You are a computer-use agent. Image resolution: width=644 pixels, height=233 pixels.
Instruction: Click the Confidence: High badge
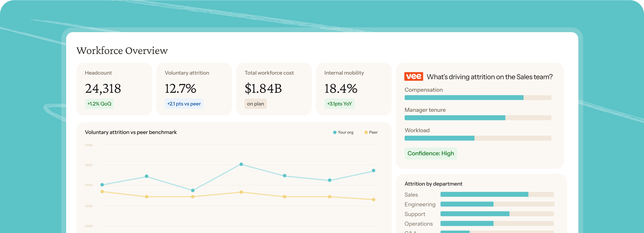(431, 153)
